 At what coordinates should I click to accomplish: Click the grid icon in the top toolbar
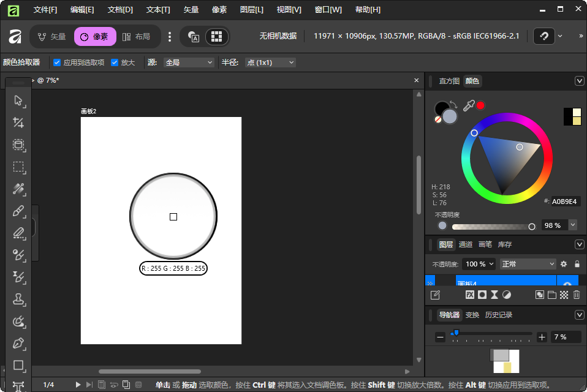point(217,36)
